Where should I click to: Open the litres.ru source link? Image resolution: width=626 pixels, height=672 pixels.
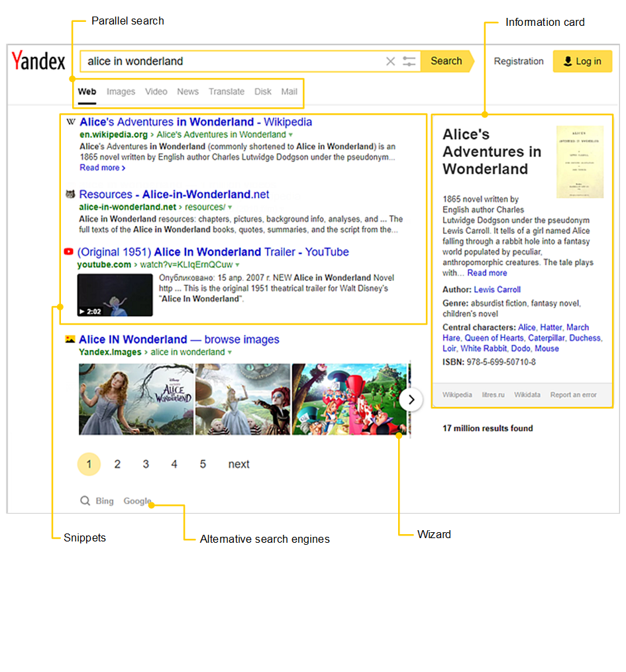493,395
